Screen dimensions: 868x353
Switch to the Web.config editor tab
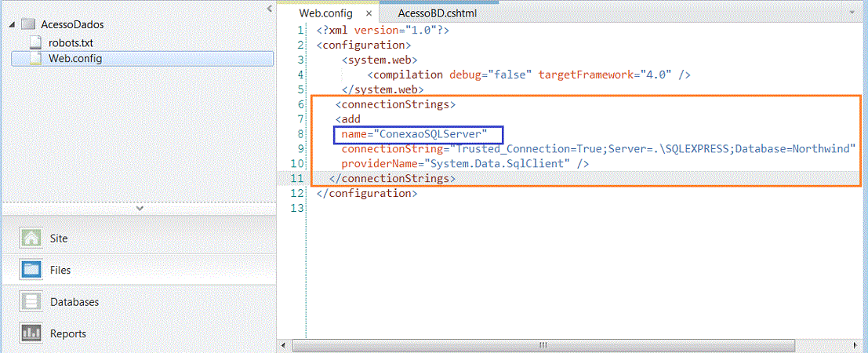(325, 13)
